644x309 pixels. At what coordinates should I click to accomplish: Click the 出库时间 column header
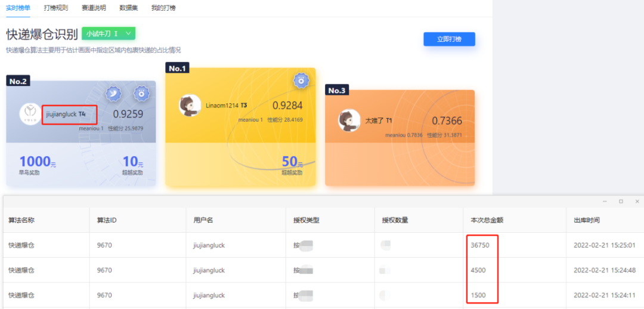tap(587, 220)
